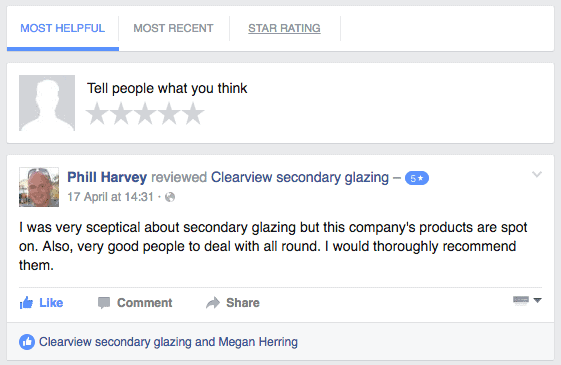The height and width of the screenshot is (365, 561).
Task: Open the Clearview secondary glazing page link
Action: [300, 177]
